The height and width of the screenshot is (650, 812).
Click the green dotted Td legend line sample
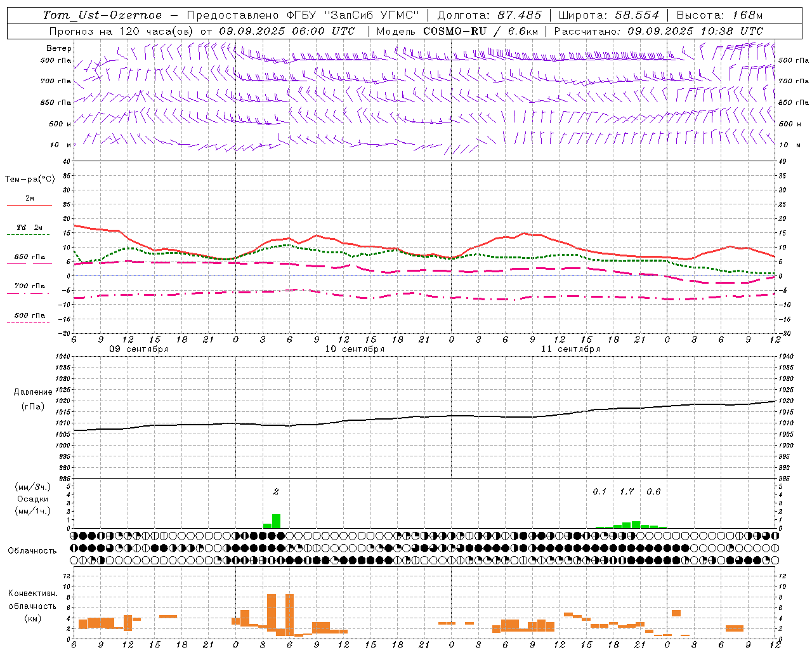tap(28, 235)
